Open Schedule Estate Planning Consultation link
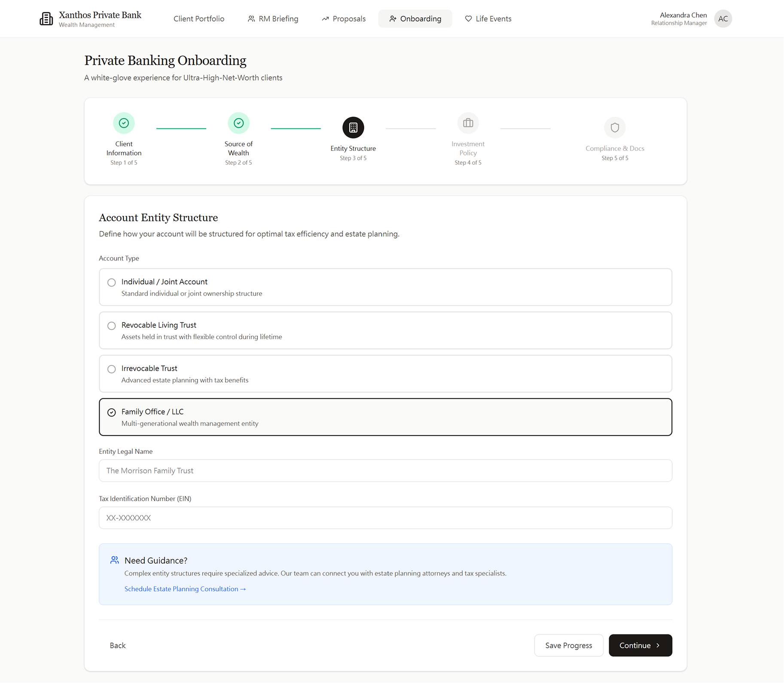The width and height of the screenshot is (784, 683). pyautogui.click(x=185, y=588)
